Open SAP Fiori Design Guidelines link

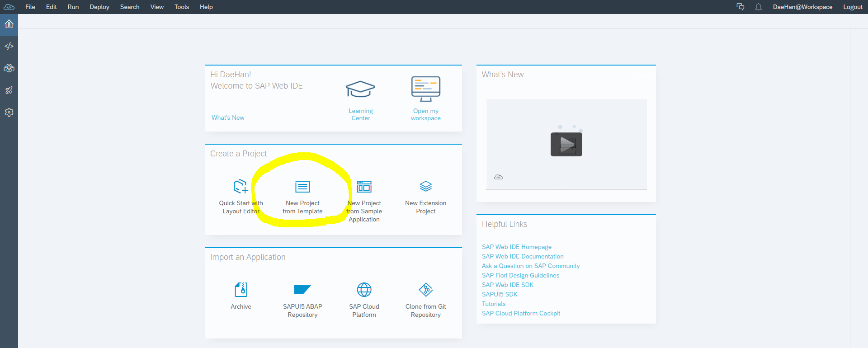coord(520,275)
